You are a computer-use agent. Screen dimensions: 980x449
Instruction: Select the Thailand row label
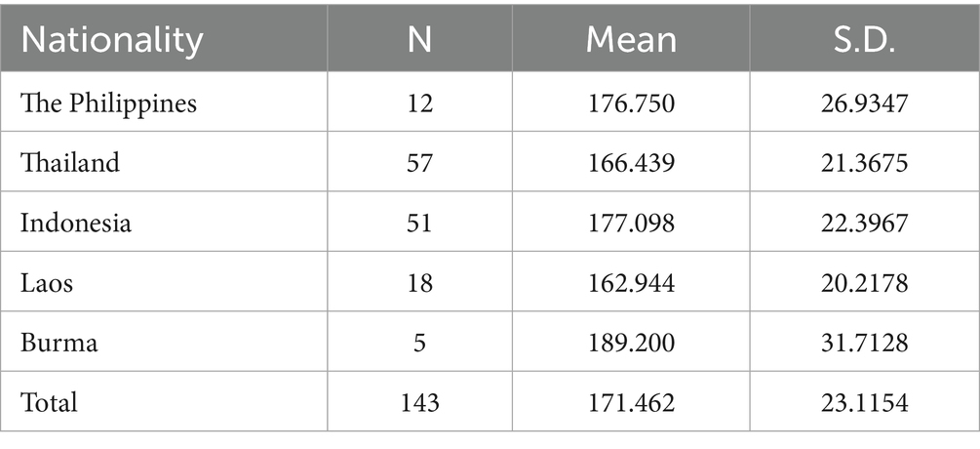[x=70, y=162]
